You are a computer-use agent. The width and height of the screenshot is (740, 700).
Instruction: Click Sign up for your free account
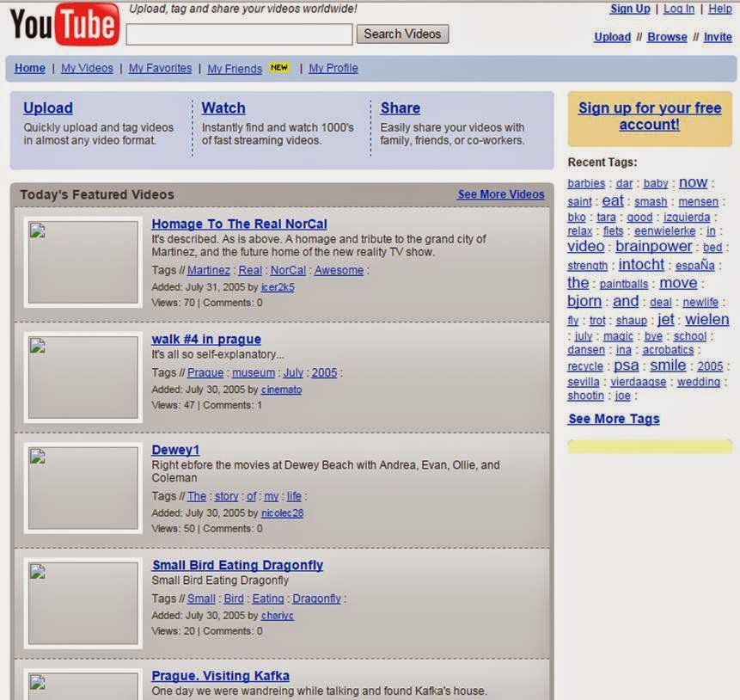coord(649,115)
